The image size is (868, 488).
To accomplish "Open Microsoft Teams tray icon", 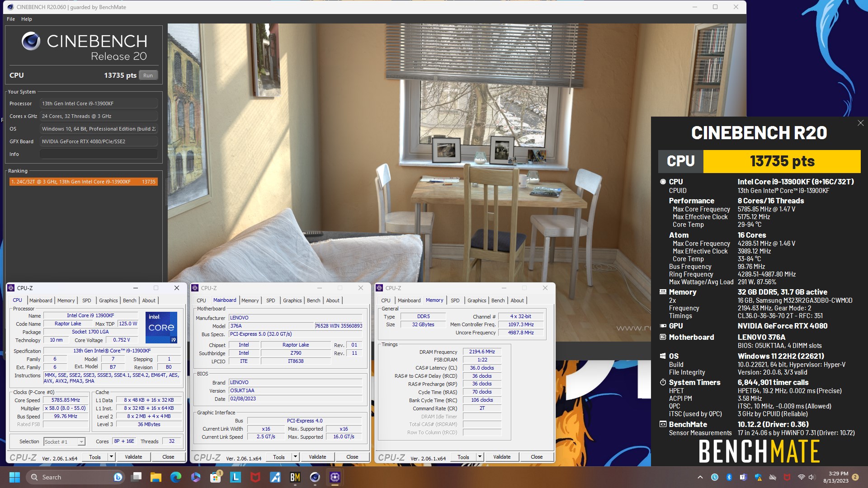I will click(744, 477).
